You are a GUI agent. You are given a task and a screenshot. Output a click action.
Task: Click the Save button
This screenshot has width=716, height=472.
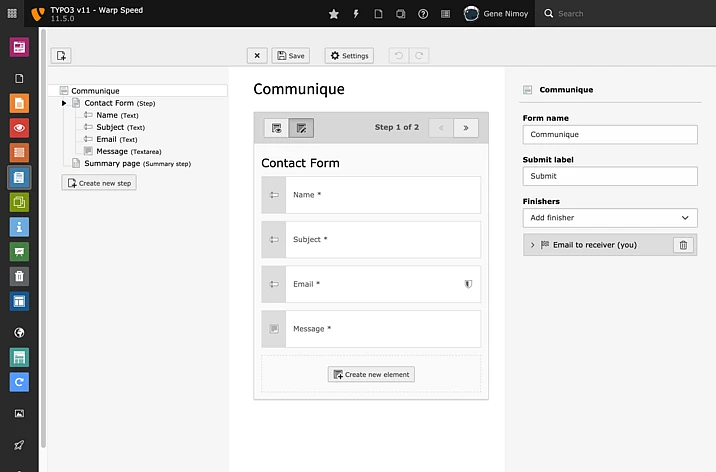point(291,56)
